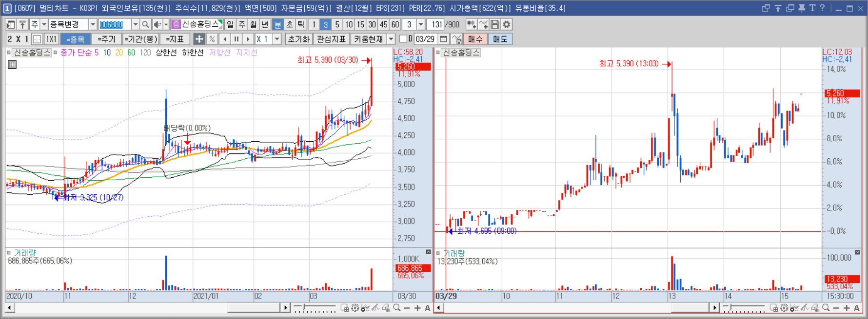Image resolution: width=868 pixels, height=319 pixels.
Task: Select the 60-minute interval button
Action: (x=395, y=24)
